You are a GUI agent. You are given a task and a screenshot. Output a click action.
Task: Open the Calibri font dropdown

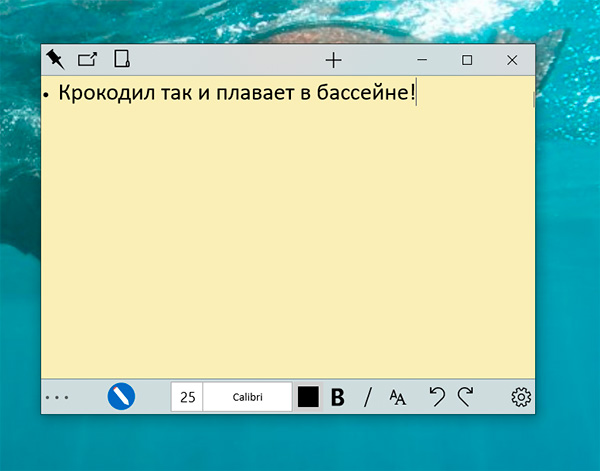[x=247, y=397]
